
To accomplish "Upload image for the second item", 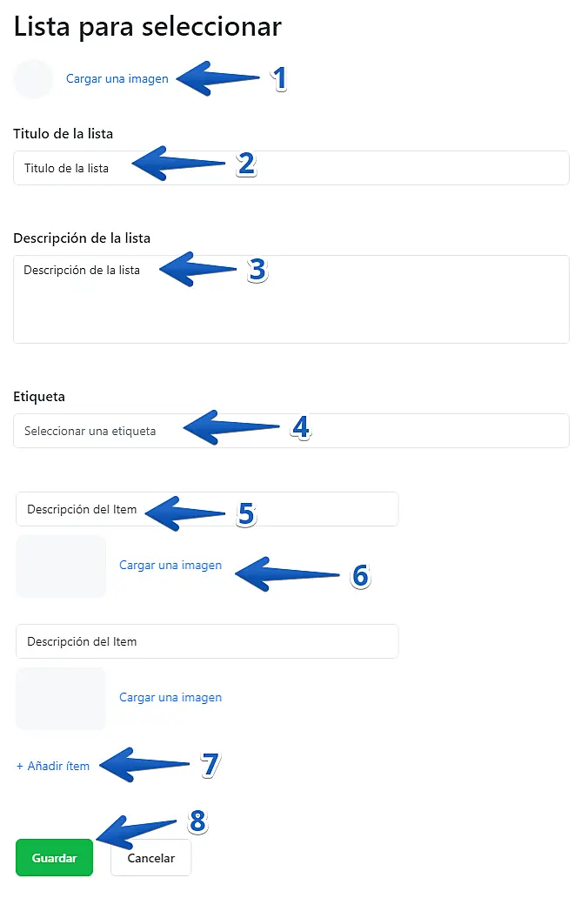I will coord(170,698).
